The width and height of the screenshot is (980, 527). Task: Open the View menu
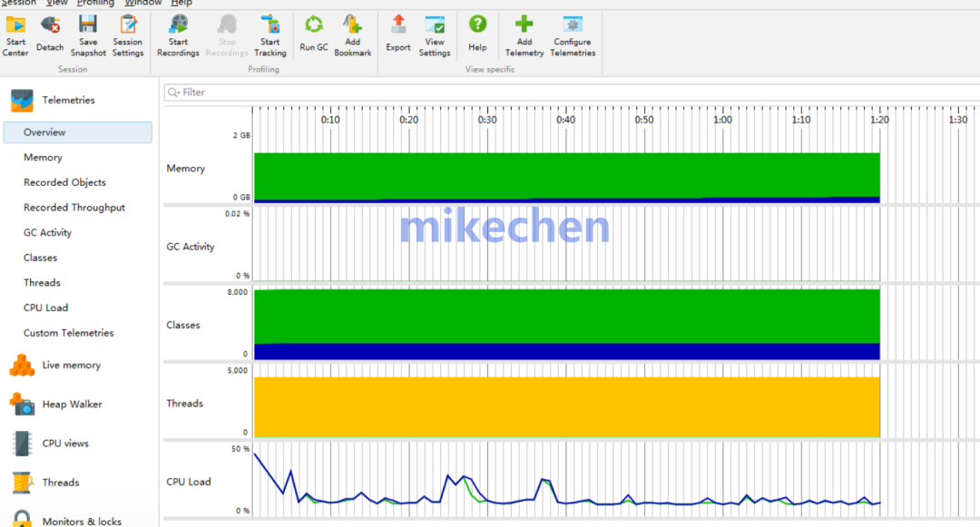click(57, 3)
